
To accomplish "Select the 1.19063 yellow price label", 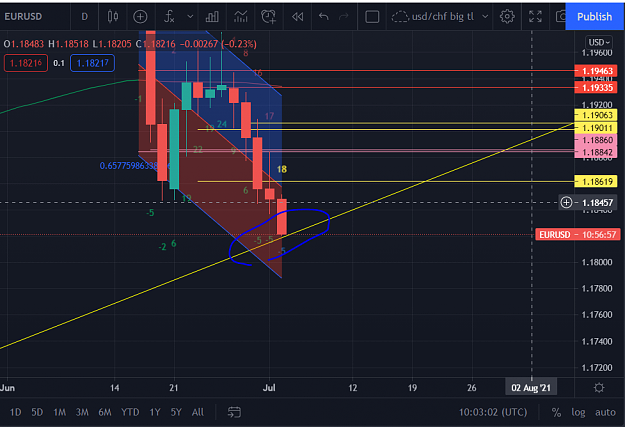I will 596,115.
